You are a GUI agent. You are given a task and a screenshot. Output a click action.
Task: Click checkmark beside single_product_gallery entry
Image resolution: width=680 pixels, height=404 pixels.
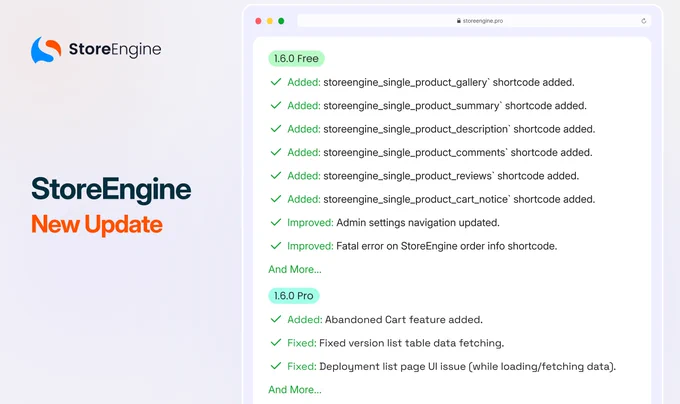point(276,82)
